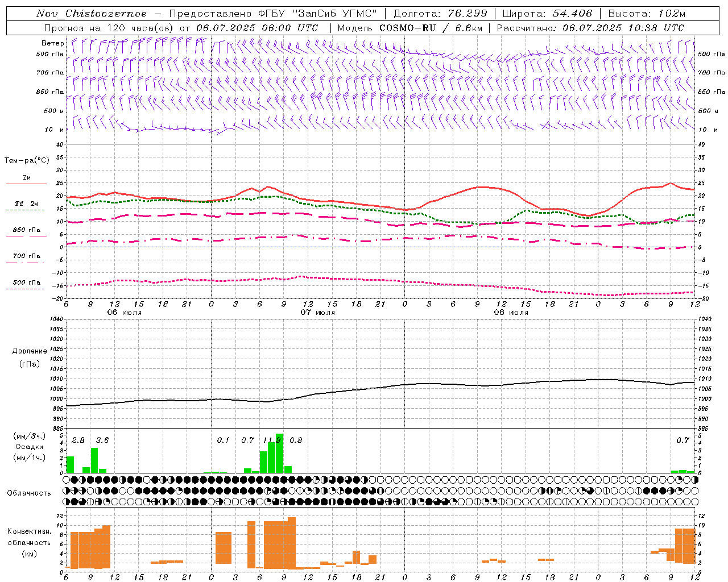Viewport: 728px width, 582px height.
Task: Click the tallest orange convective cloud bar
Action: pos(292,543)
